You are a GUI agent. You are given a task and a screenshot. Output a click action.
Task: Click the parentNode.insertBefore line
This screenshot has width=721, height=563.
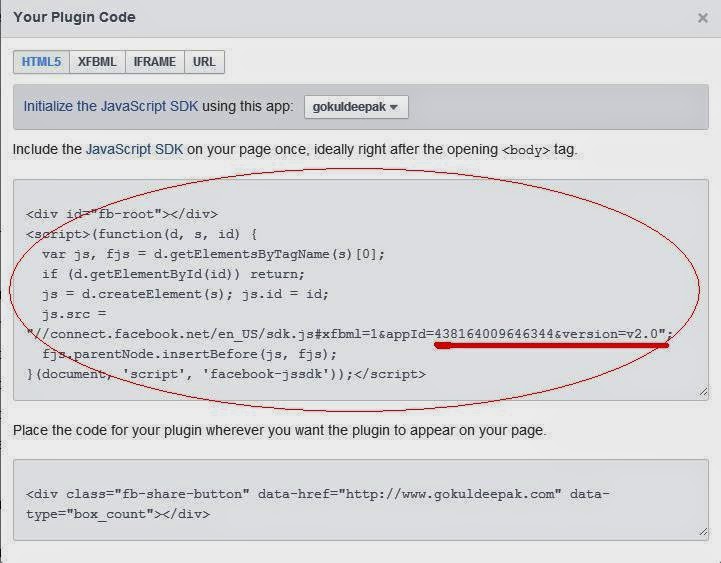(189, 354)
